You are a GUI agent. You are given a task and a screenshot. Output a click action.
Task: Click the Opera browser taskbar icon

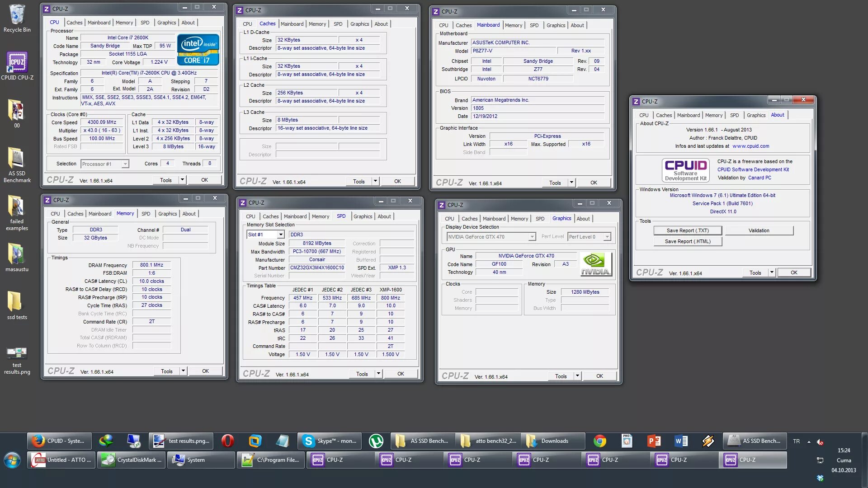228,441
